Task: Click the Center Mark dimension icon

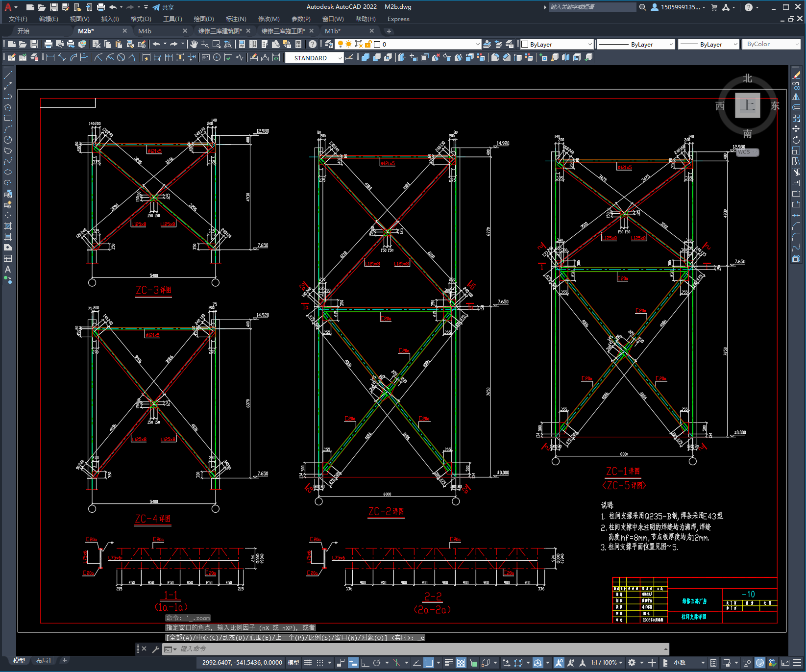Action: (x=217, y=57)
